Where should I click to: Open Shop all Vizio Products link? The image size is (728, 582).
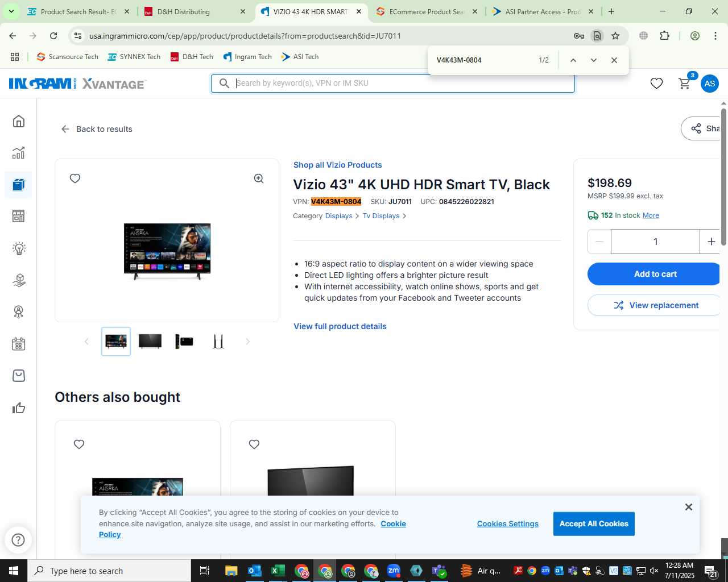338,165
